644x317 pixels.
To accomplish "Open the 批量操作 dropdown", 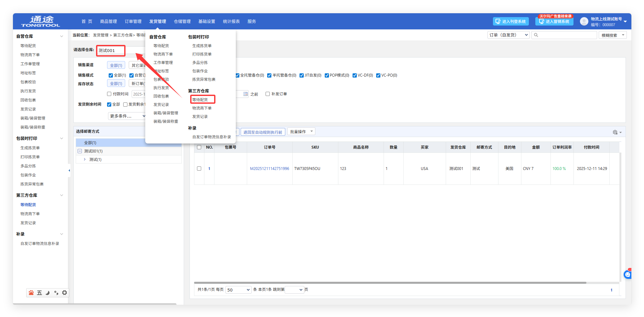I will pos(301,132).
